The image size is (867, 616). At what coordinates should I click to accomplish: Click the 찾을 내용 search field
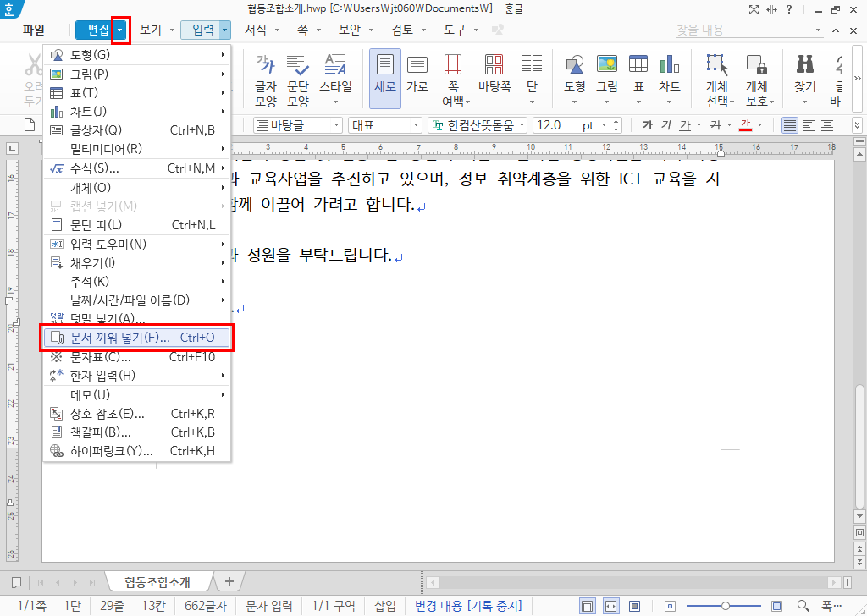point(743,30)
